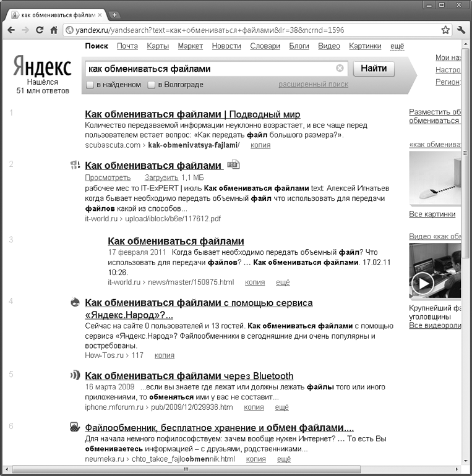
Task: Enable the "в найденном" checkbox
Action: click(x=90, y=85)
